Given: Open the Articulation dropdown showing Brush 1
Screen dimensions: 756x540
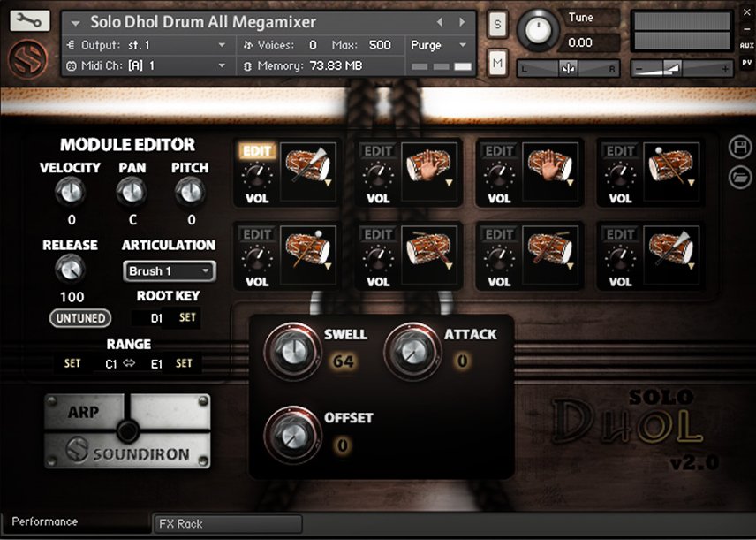Looking at the screenshot, I should [169, 271].
